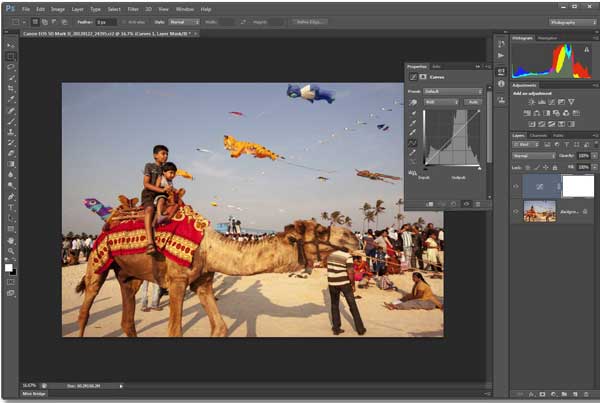The width and height of the screenshot is (600, 403).
Task: Select the Move tool
Action: coord(11,46)
